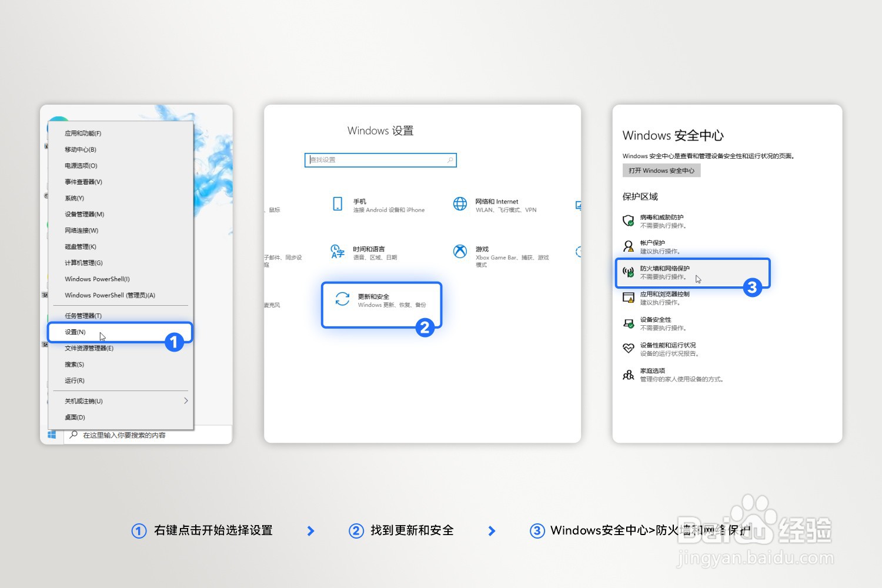The width and height of the screenshot is (882, 588).
Task: Click 帐户保护 person icon
Action: 629,246
